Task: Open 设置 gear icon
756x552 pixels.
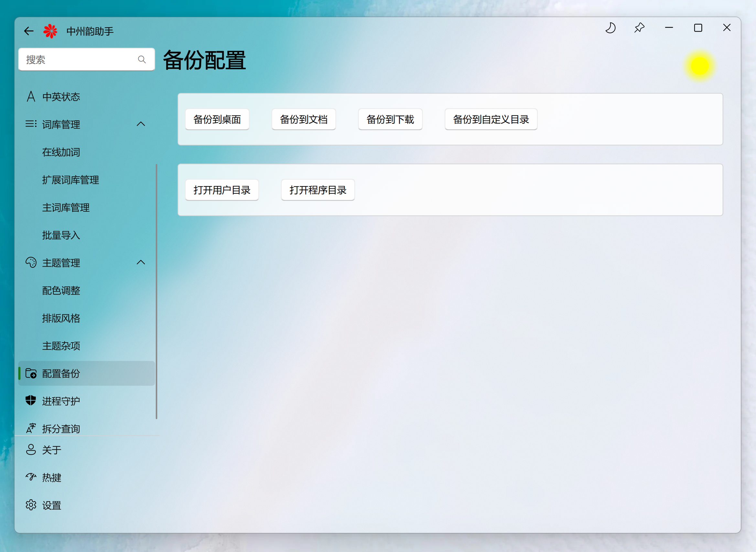Action: click(x=31, y=505)
